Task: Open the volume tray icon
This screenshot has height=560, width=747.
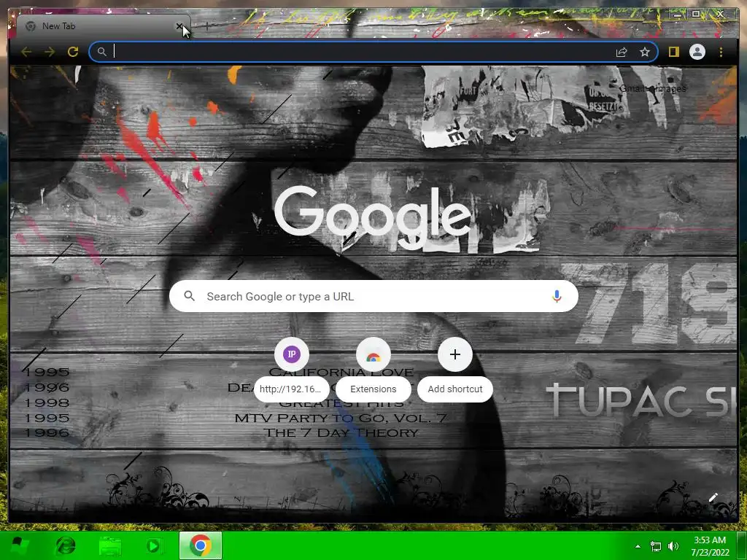Action: 673,546
